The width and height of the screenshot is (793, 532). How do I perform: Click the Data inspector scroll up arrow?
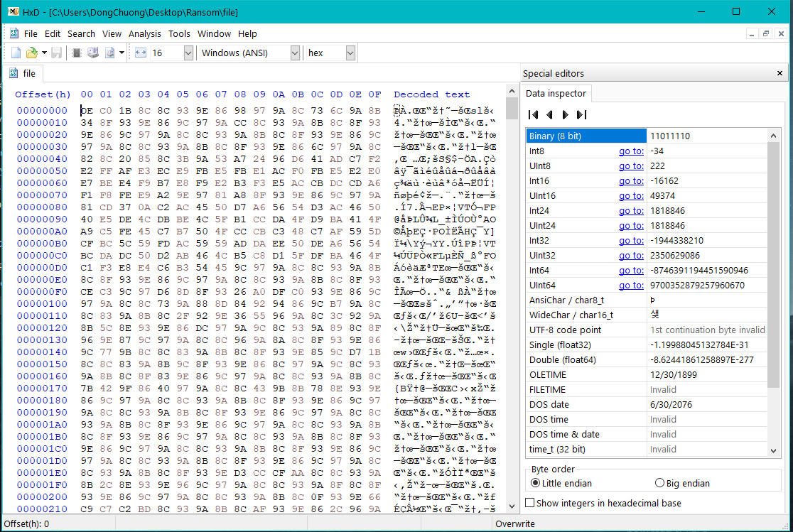tap(773, 136)
